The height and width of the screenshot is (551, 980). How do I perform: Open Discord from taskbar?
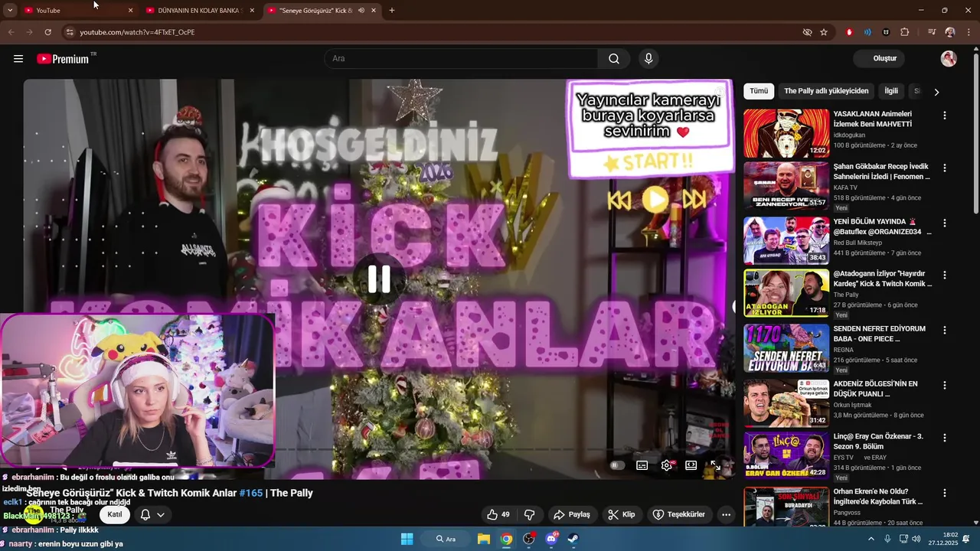coord(550,539)
